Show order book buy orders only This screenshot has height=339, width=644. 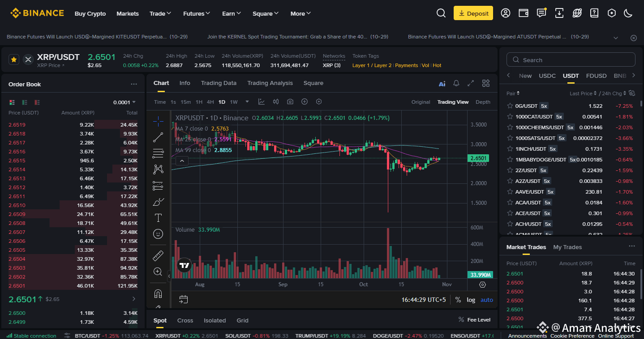tap(25, 102)
